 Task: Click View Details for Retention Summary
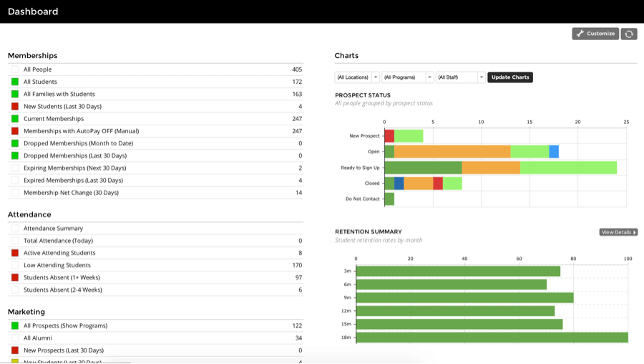click(x=618, y=232)
